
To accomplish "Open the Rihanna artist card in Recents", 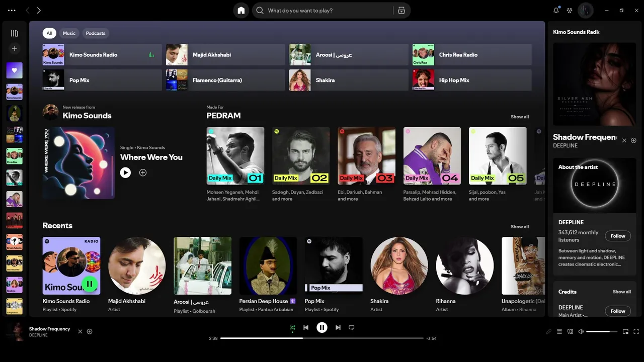I will click(x=465, y=275).
